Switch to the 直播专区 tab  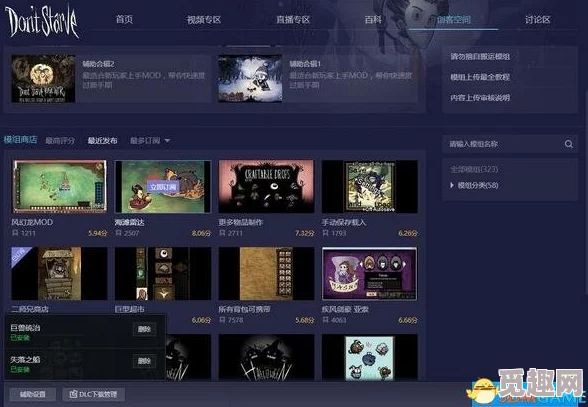click(293, 20)
